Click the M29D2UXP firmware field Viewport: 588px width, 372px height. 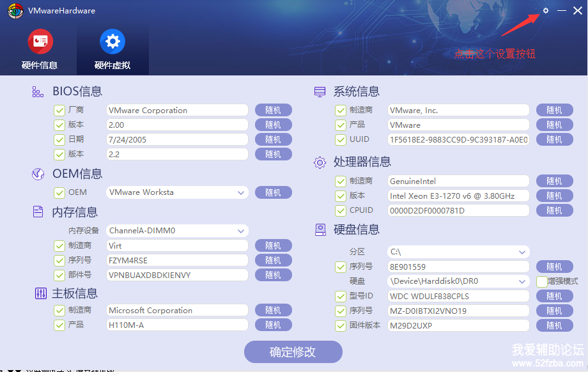(x=458, y=325)
